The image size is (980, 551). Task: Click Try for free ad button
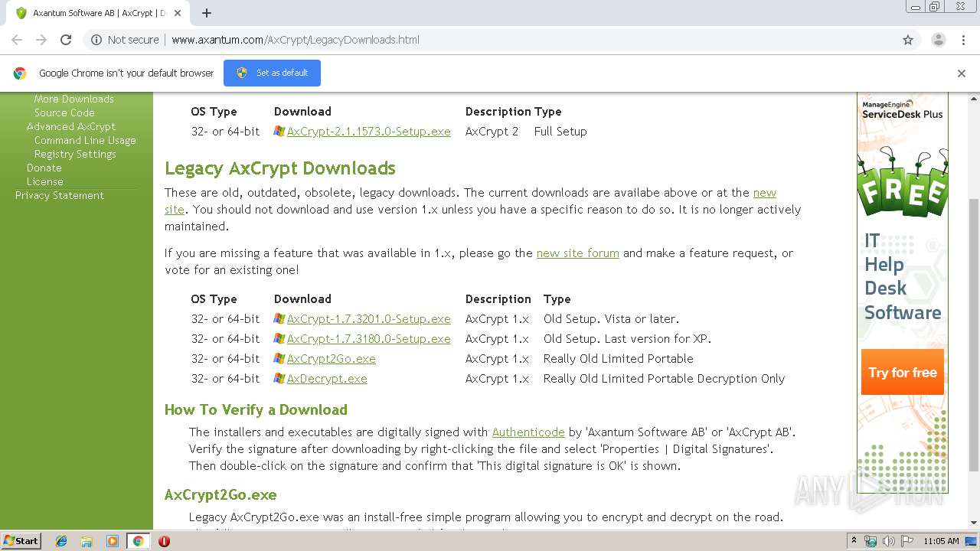(903, 373)
